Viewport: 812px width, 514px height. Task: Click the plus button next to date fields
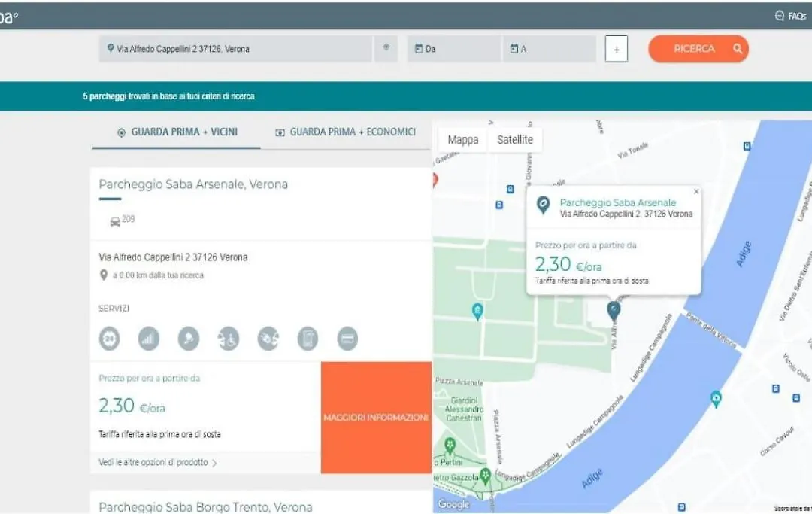[x=617, y=49]
